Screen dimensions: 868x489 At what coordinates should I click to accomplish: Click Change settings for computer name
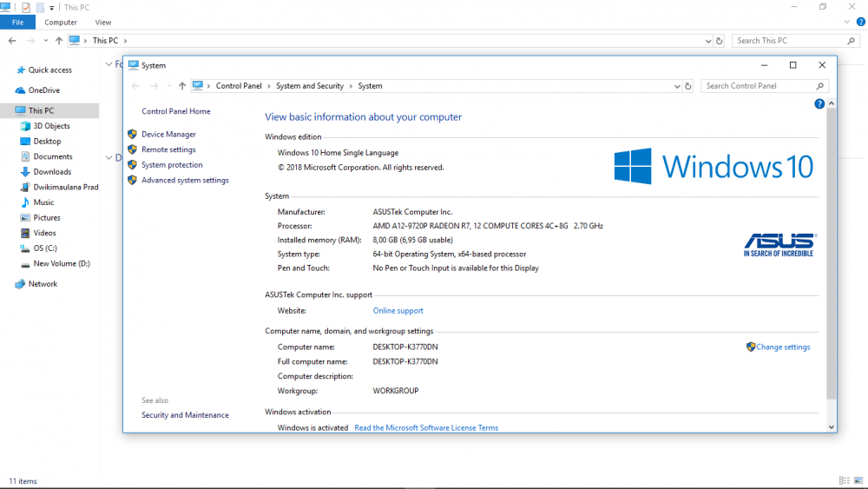pos(782,347)
